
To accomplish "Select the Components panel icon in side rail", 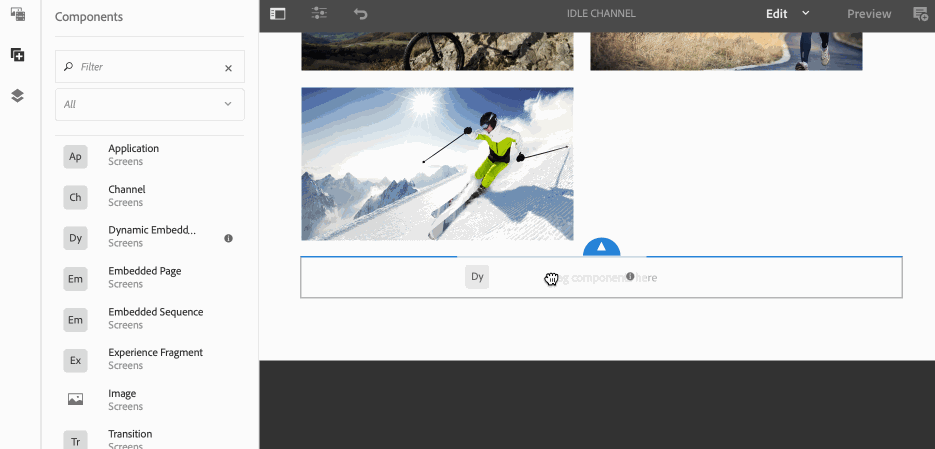I will click(x=18, y=55).
